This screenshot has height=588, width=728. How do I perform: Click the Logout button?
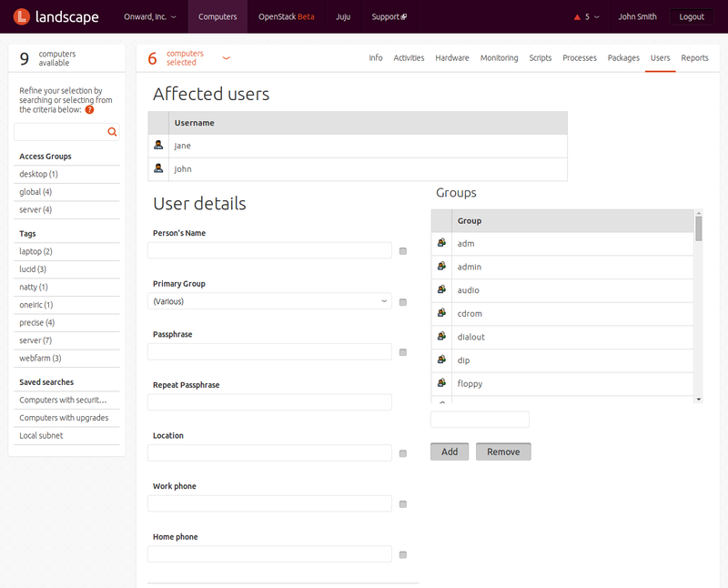point(692,16)
